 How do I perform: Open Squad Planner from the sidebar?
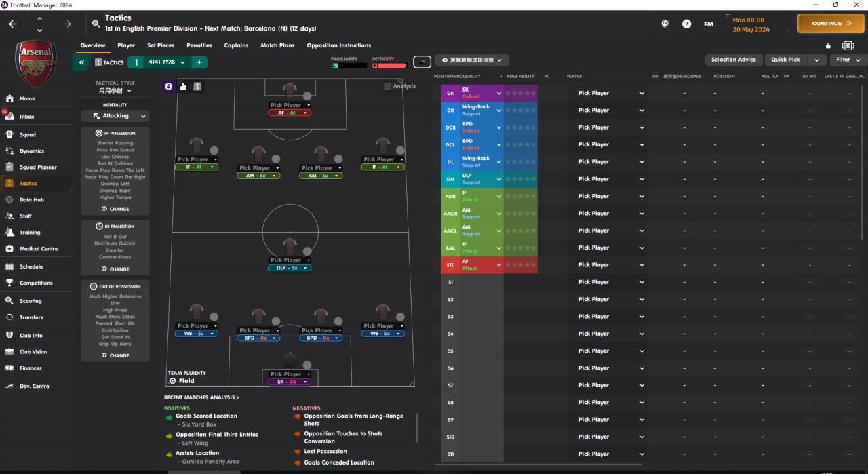[x=38, y=167]
